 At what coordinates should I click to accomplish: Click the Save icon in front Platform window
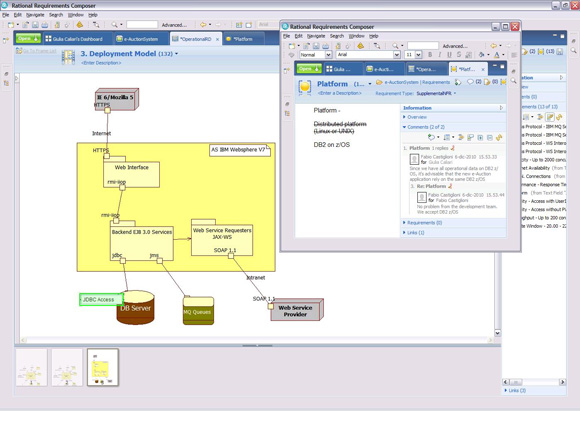[316, 46]
